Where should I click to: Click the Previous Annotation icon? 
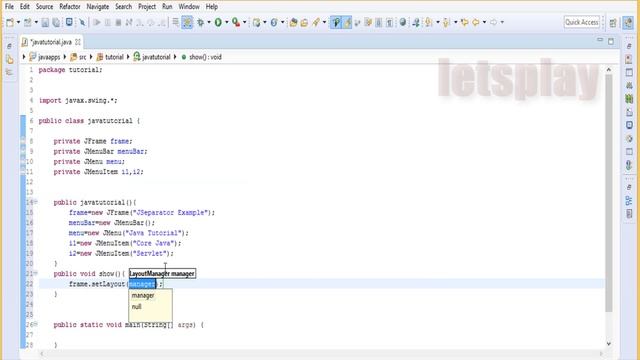point(447,22)
